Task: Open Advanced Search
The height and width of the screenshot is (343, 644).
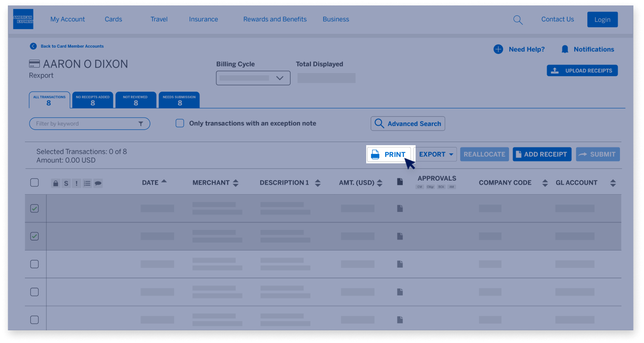Action: (x=407, y=123)
